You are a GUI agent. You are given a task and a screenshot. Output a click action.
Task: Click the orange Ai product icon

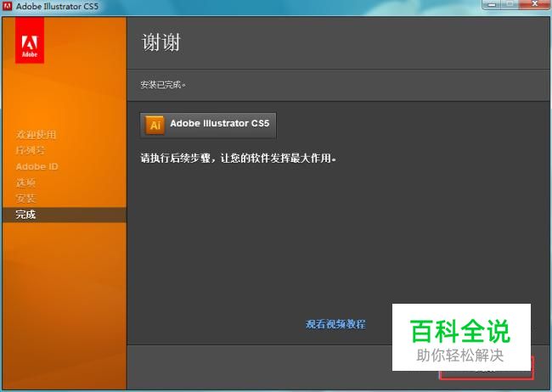[155, 125]
